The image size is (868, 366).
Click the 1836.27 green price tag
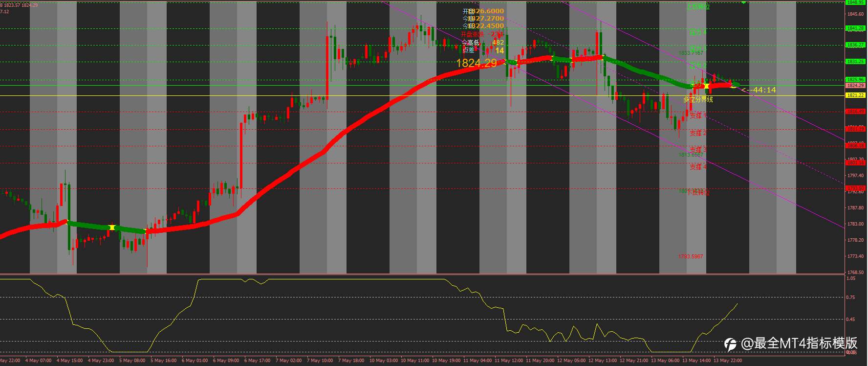(x=855, y=45)
